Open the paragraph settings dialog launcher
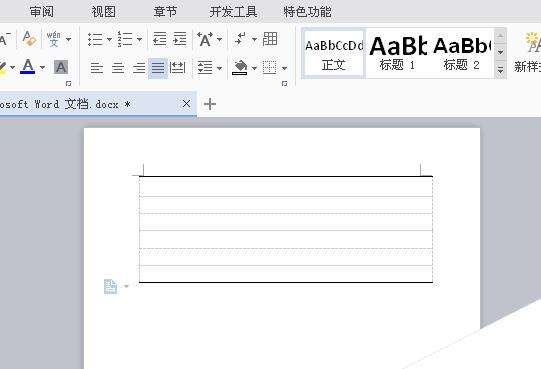Viewport: 541px width, 369px height. point(284,84)
